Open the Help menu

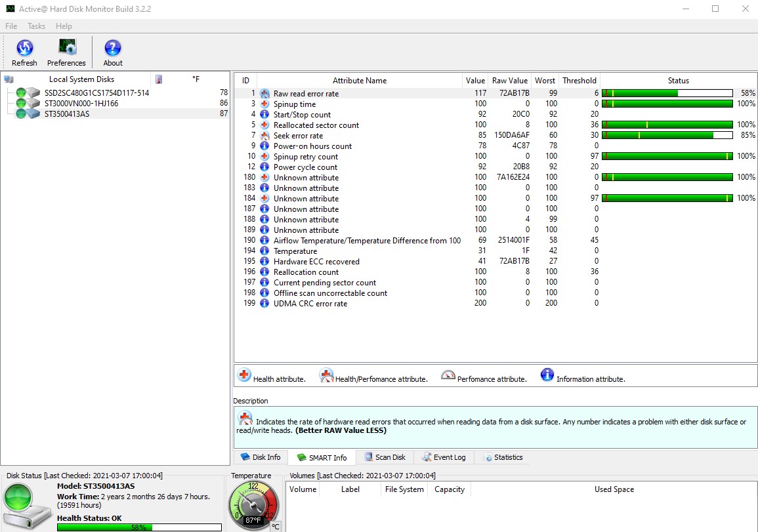pos(64,26)
